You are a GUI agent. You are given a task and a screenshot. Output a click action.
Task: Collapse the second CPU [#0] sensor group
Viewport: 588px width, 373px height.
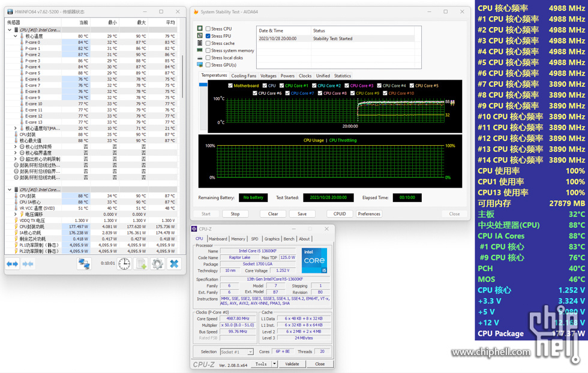click(x=10, y=189)
